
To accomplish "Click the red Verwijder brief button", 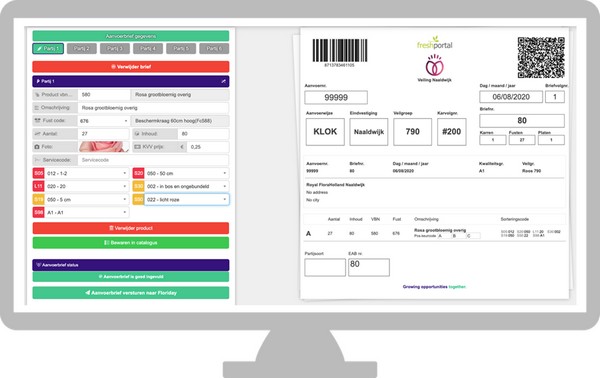I will tap(131, 67).
